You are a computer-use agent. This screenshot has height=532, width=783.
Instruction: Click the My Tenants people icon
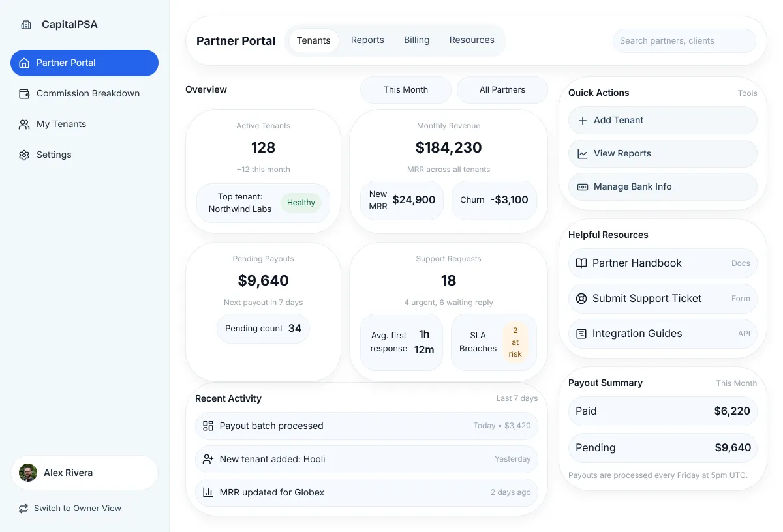pos(23,124)
